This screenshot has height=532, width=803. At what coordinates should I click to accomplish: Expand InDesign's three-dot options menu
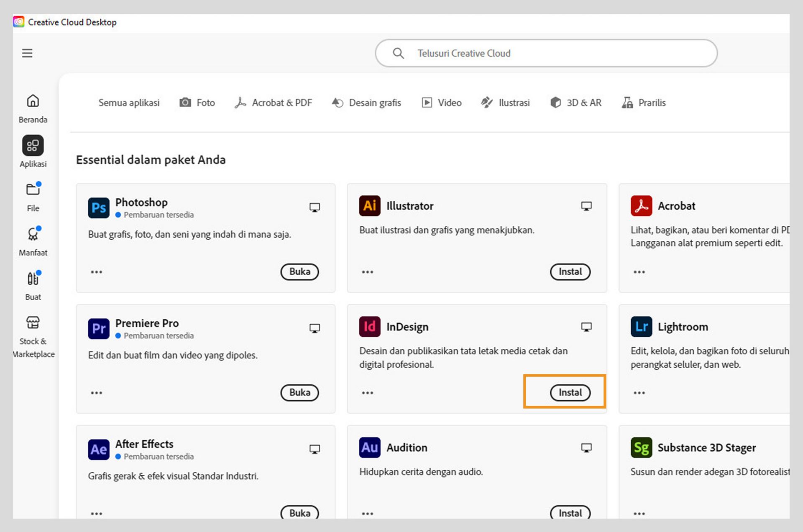tap(367, 393)
